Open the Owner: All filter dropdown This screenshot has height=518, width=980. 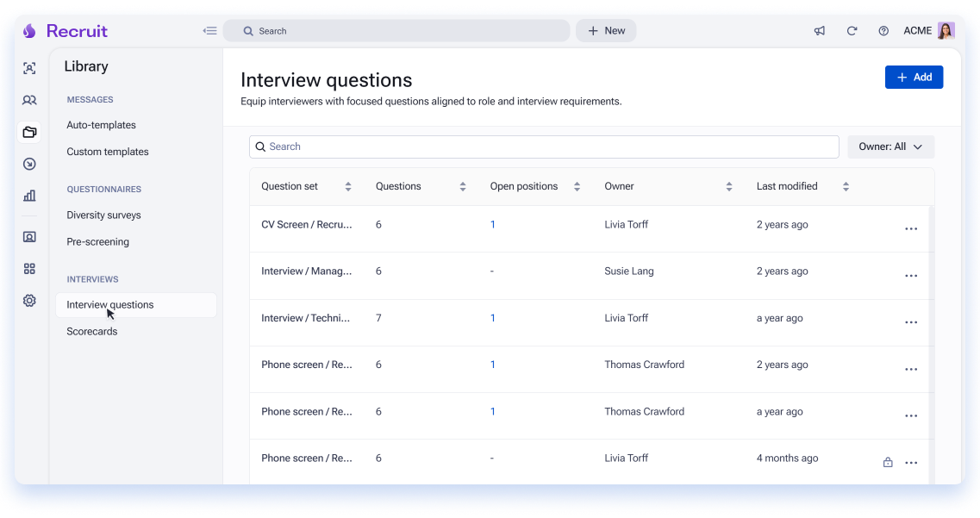[890, 147]
